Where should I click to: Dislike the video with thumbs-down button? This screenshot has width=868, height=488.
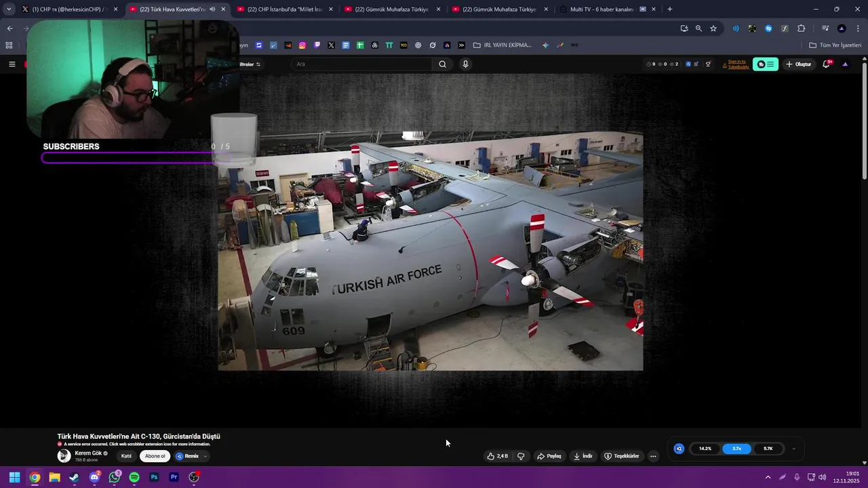521,456
